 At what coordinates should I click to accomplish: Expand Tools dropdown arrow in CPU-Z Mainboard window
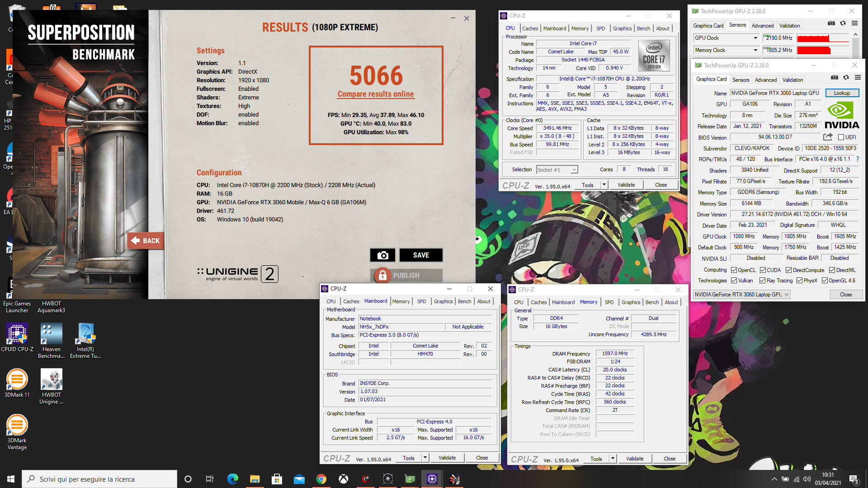point(425,458)
